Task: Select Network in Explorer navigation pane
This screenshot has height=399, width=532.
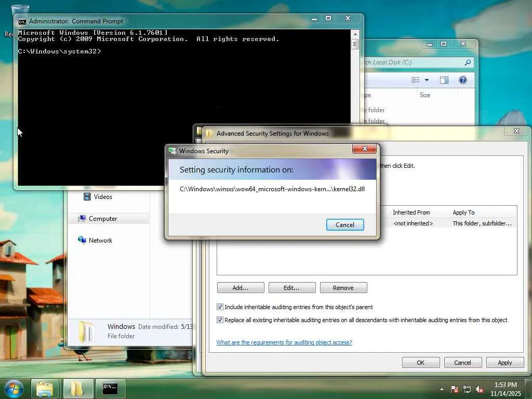Action: tap(100, 240)
